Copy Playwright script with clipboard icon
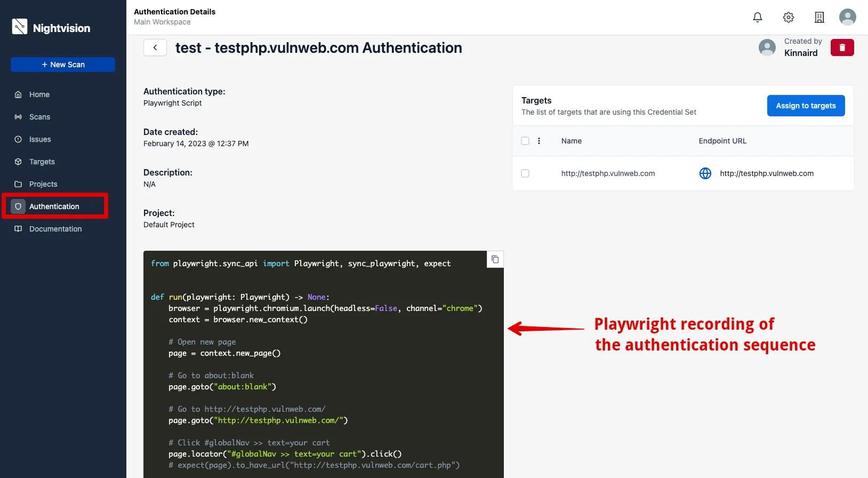 495,259
